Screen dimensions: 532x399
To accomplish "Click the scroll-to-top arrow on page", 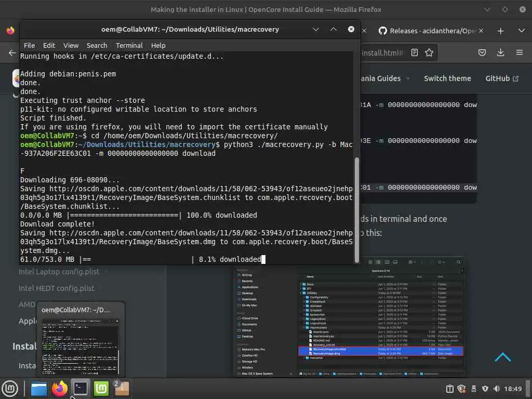I will [x=502, y=357].
